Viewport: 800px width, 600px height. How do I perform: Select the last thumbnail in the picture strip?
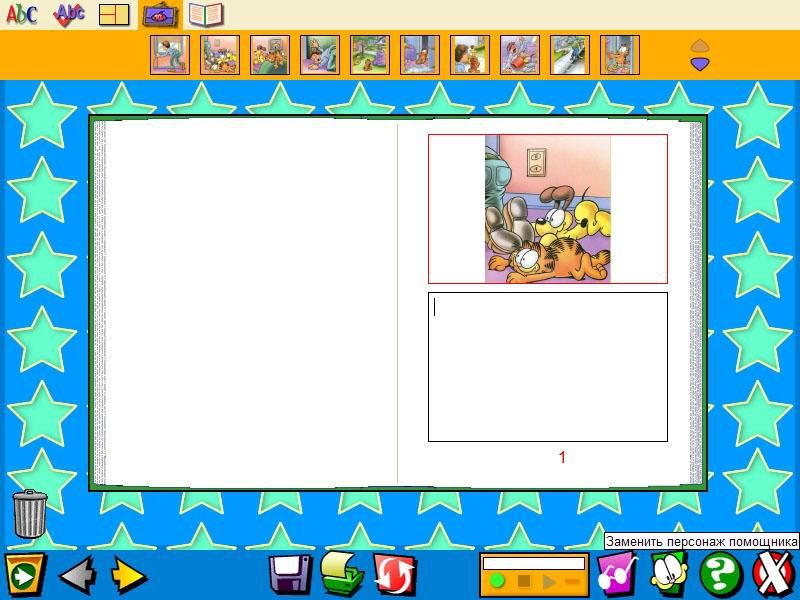coord(620,55)
